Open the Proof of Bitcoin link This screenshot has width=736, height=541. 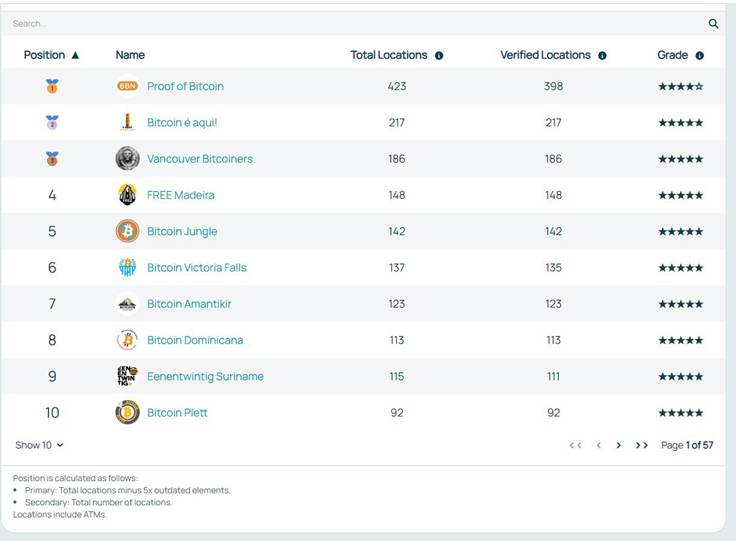(185, 86)
